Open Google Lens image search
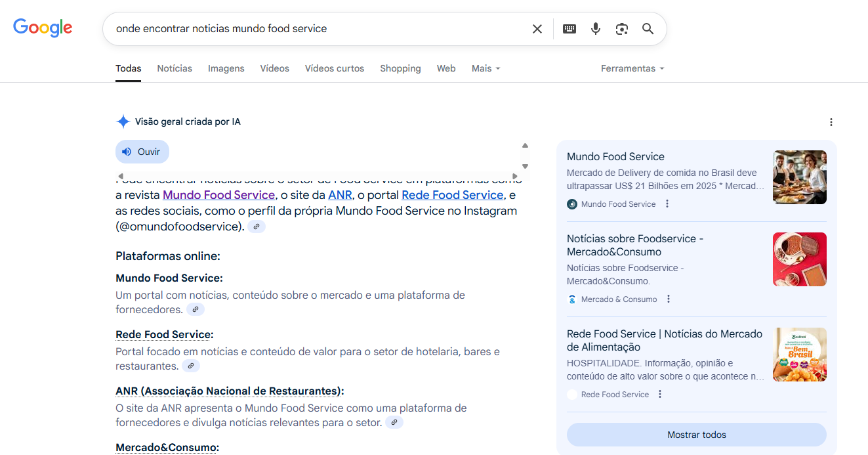The width and height of the screenshot is (868, 455). tap(622, 29)
